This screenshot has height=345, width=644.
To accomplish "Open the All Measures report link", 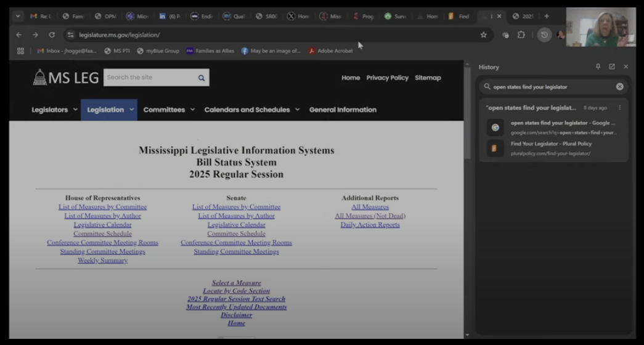I will pos(370,207).
